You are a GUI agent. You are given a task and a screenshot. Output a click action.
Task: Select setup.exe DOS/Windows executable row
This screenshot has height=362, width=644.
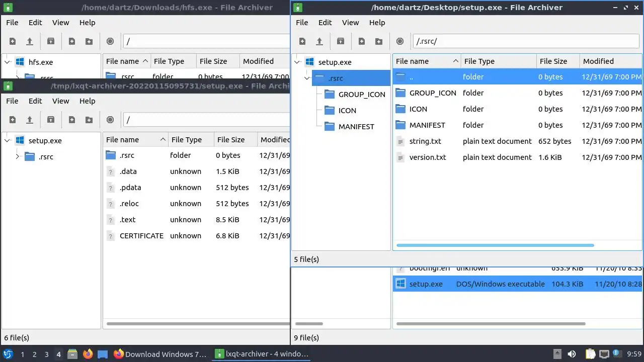[x=517, y=284]
